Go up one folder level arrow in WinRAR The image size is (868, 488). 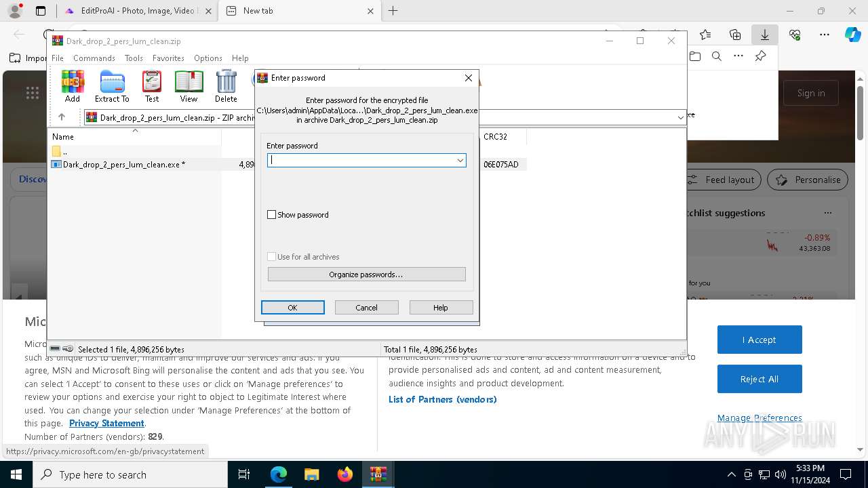point(62,117)
